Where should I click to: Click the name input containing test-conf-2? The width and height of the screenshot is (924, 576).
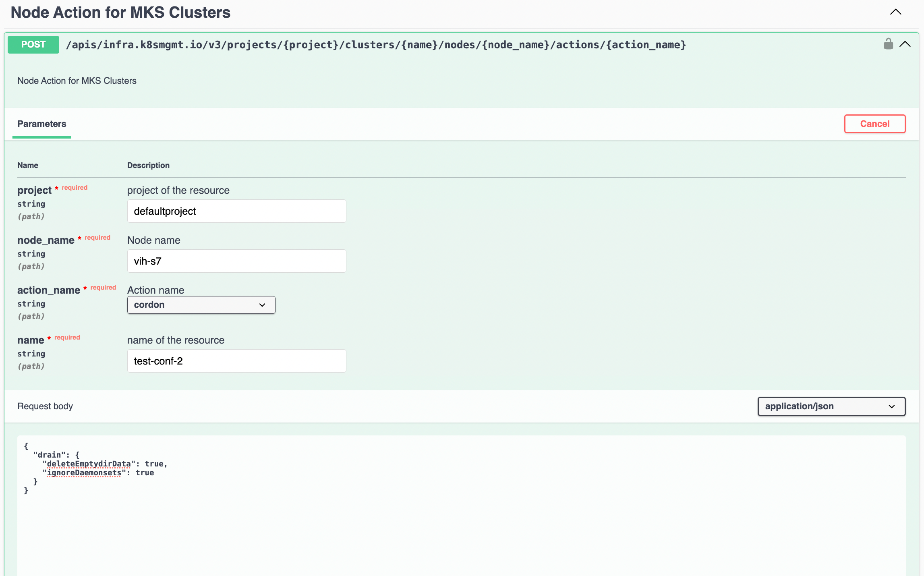tap(237, 361)
